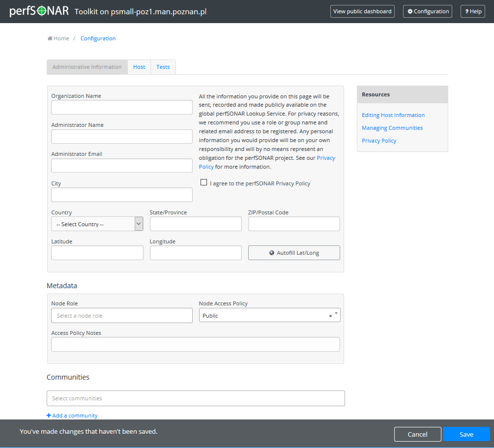The image size is (494, 448).
Task: Click the perfSONAR logo
Action: pos(38,10)
